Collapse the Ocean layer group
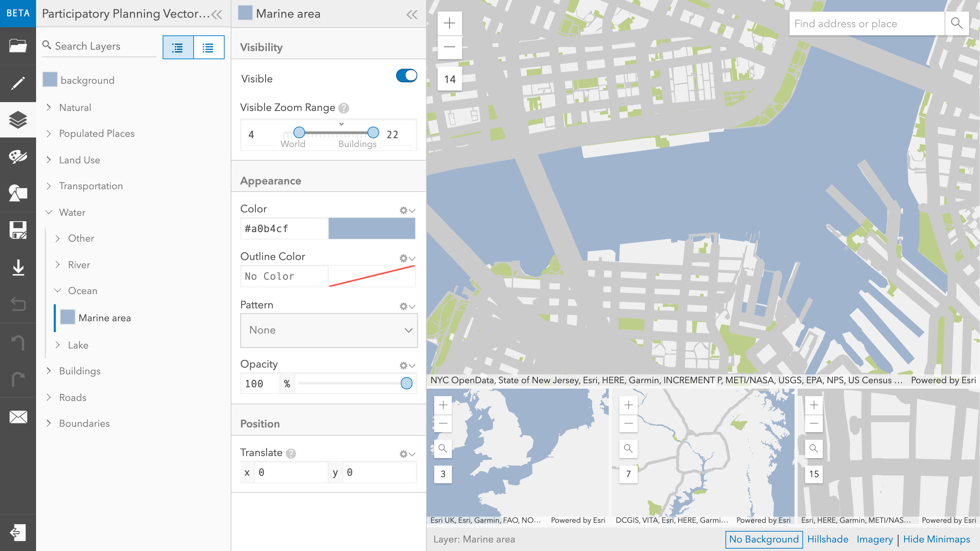Image resolution: width=980 pixels, height=551 pixels. pyautogui.click(x=58, y=291)
